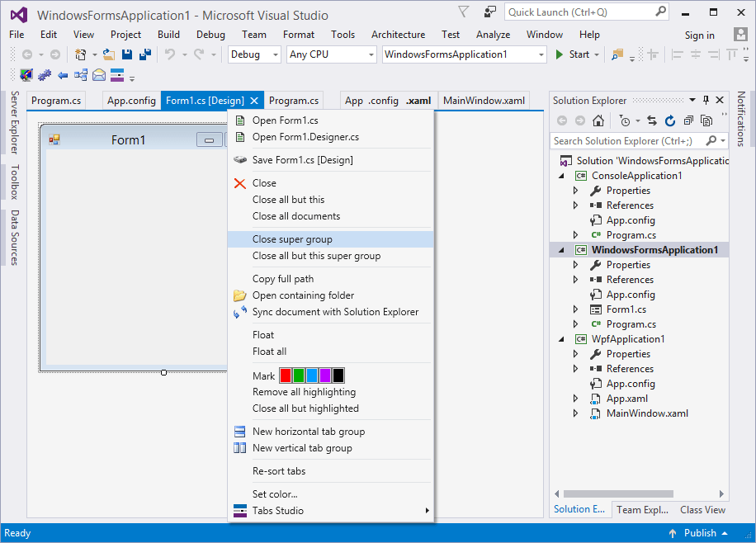Viewport: 756px width, 543px height.
Task: Click the Find in Files toolbar icon
Action: (x=617, y=54)
